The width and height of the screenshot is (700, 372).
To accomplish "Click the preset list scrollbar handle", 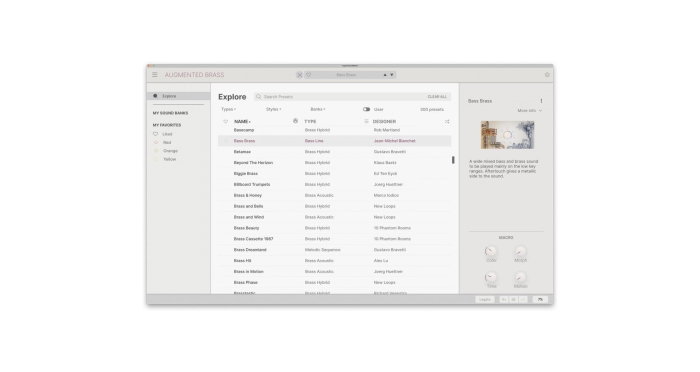I will [x=453, y=159].
